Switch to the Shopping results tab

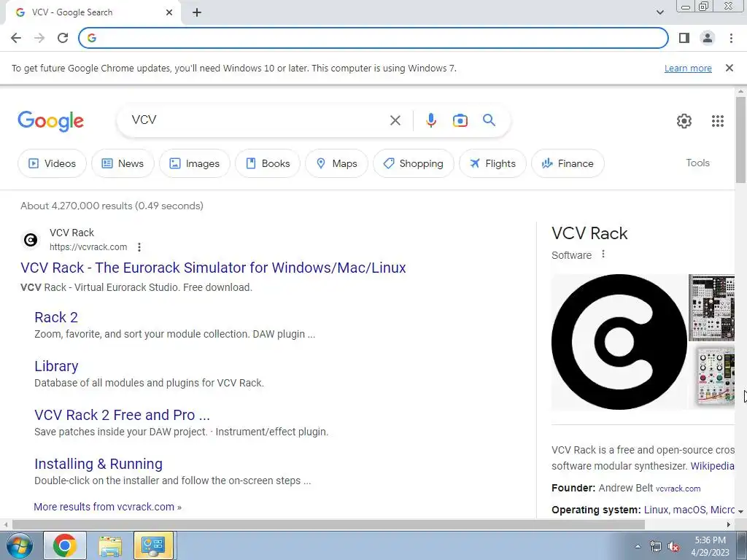pyautogui.click(x=413, y=163)
